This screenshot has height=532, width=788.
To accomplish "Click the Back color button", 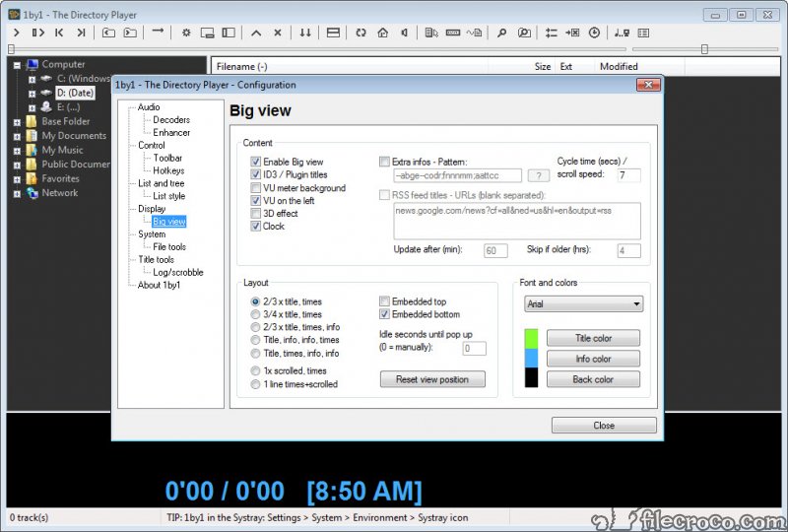I will (593, 379).
